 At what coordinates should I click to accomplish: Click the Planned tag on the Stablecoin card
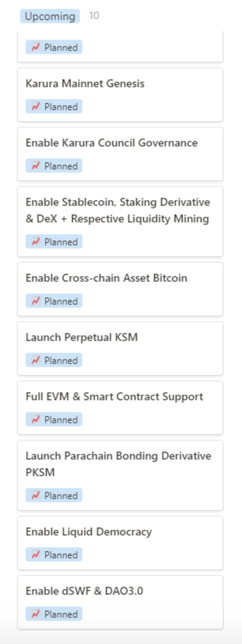click(x=54, y=242)
